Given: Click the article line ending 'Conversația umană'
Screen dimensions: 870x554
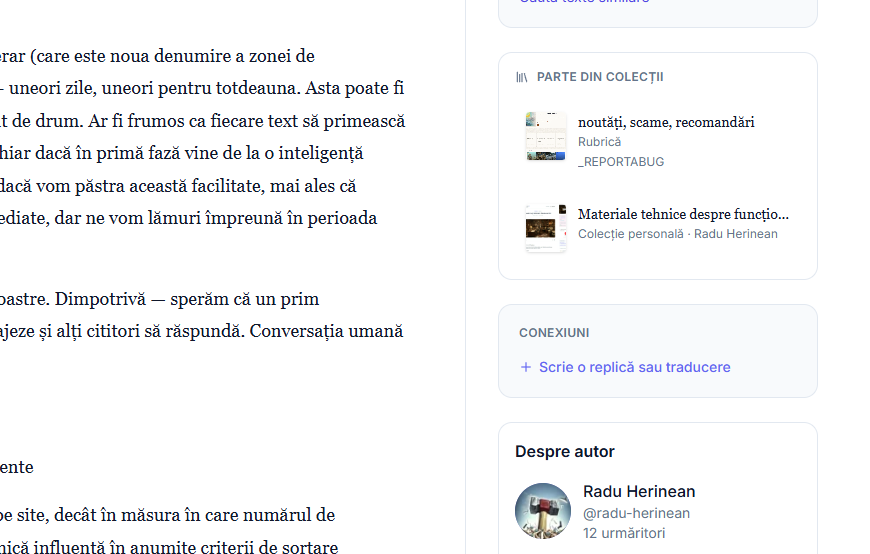Looking at the screenshot, I should click(x=200, y=331).
